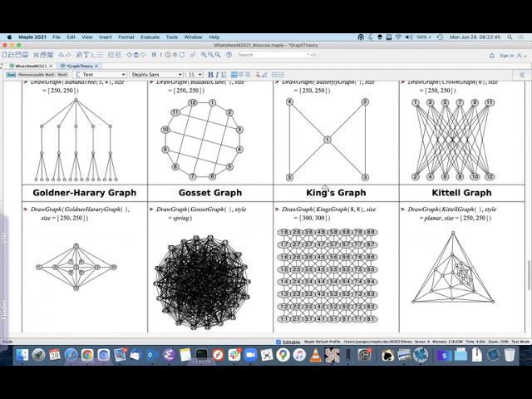Click the Italic formatting icon
This screenshot has width=532, height=399.
tap(217, 75)
